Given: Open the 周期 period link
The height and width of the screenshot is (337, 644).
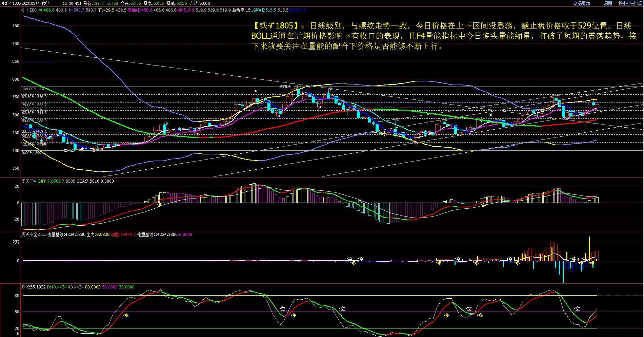Looking at the screenshot, I should pos(608,3).
